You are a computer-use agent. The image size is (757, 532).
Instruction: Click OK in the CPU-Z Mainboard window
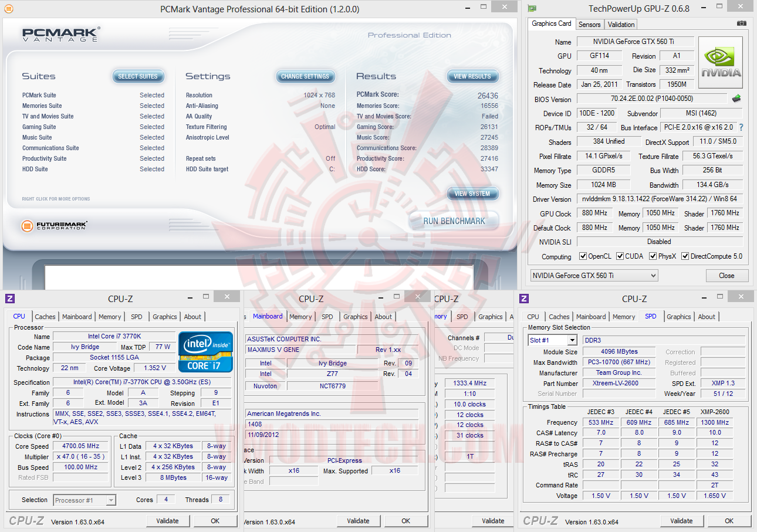[406, 521]
